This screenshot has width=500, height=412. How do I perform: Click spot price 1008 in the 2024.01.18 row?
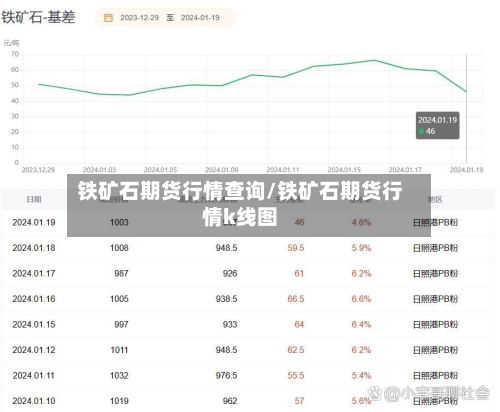click(x=119, y=248)
